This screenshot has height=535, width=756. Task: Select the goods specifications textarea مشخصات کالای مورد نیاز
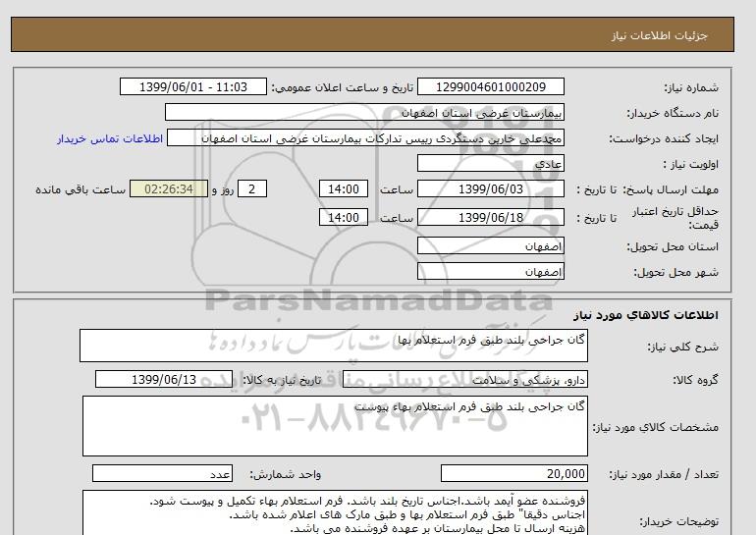click(x=335, y=426)
